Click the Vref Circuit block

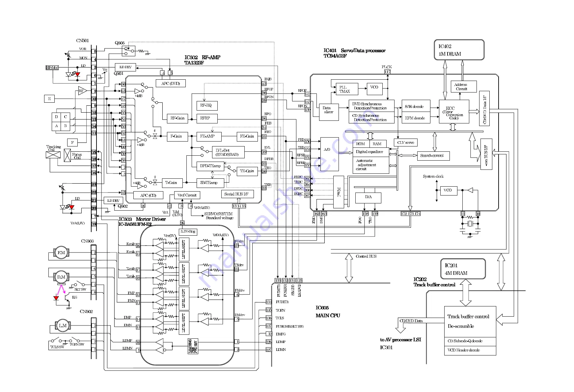tap(187, 195)
